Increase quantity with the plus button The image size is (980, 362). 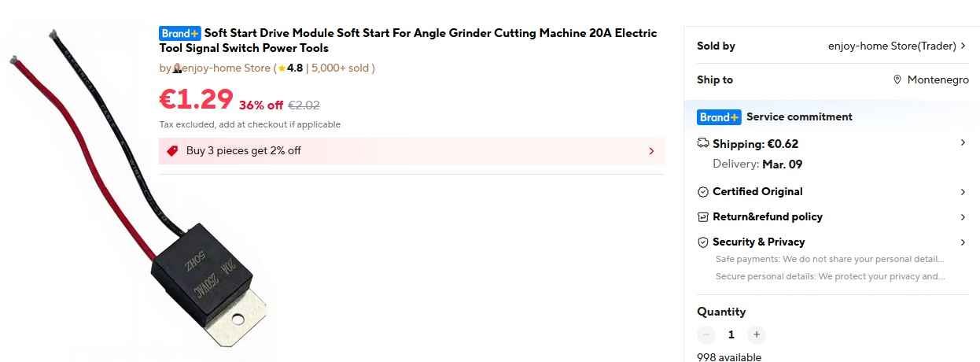[756, 334]
